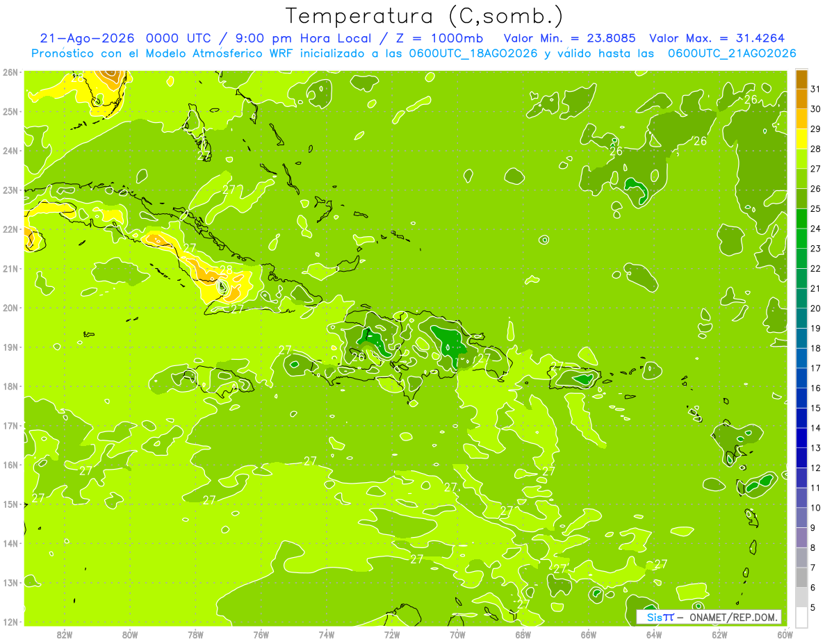834x644 pixels.
Task: Click the legend value label "20"
Action: tap(816, 308)
